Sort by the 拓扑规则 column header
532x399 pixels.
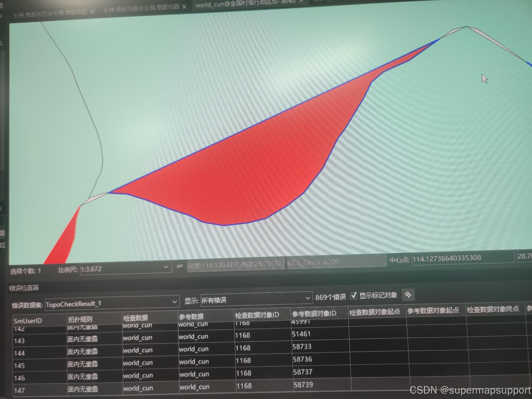[80, 319]
